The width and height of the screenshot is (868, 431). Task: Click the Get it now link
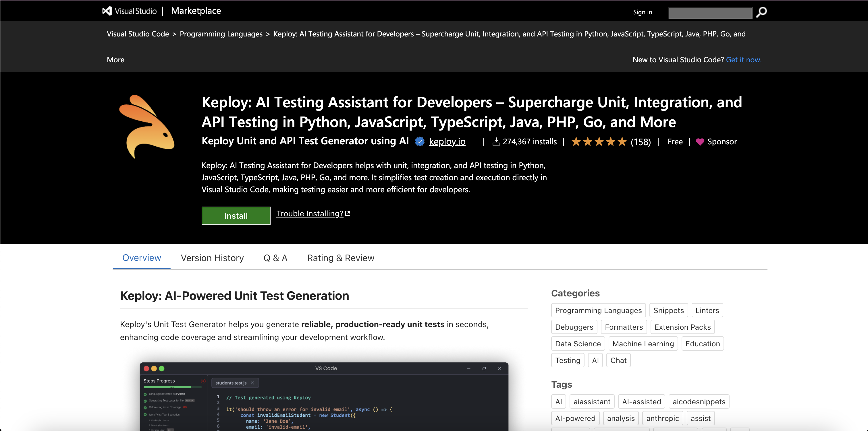click(744, 60)
